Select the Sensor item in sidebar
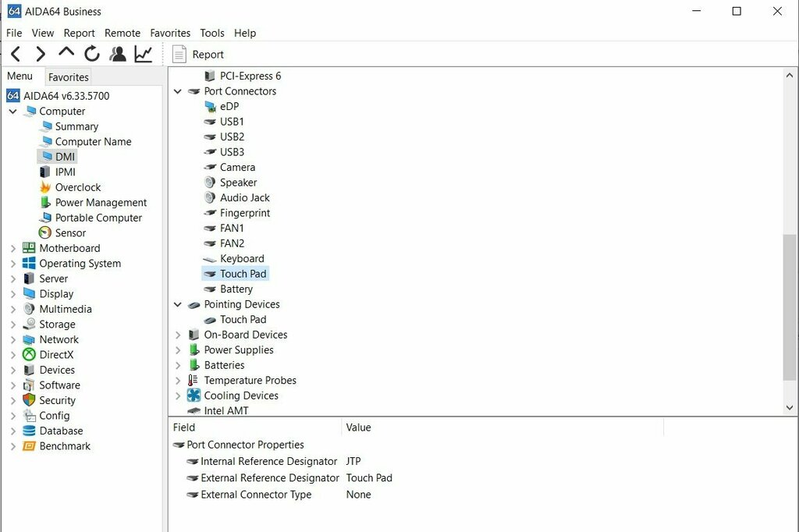 (x=70, y=233)
